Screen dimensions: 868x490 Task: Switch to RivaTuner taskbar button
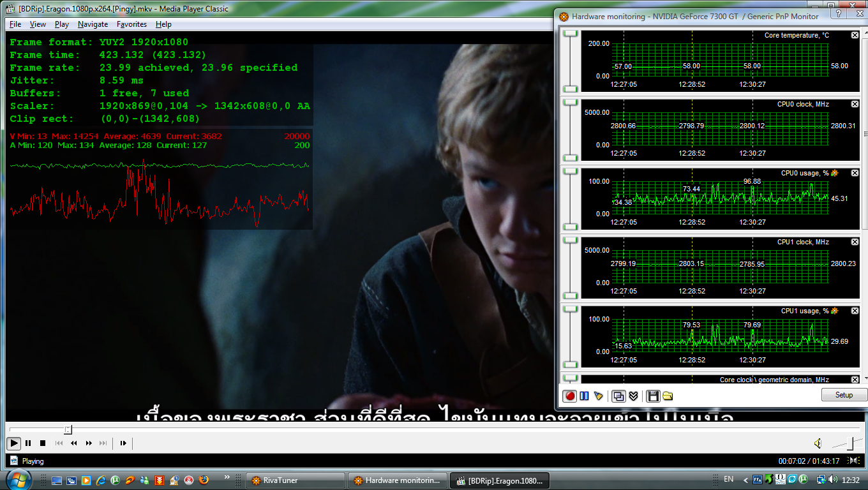[x=296, y=480]
